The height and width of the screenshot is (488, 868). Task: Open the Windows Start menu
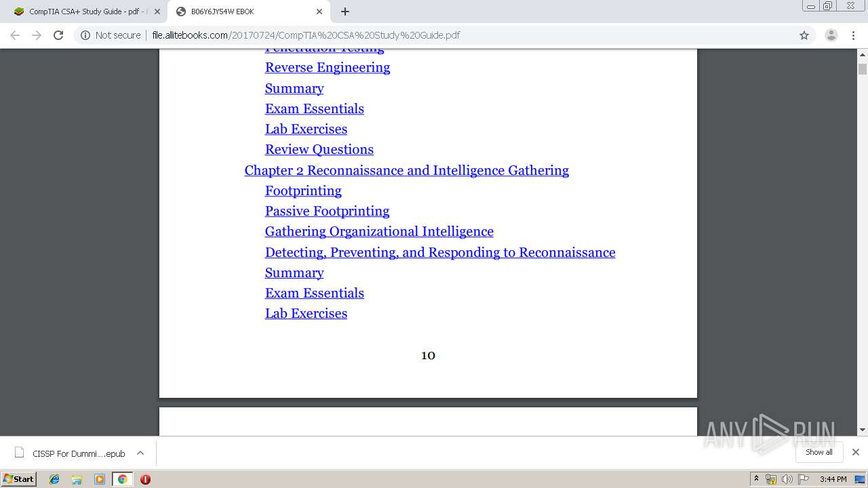coord(18,479)
